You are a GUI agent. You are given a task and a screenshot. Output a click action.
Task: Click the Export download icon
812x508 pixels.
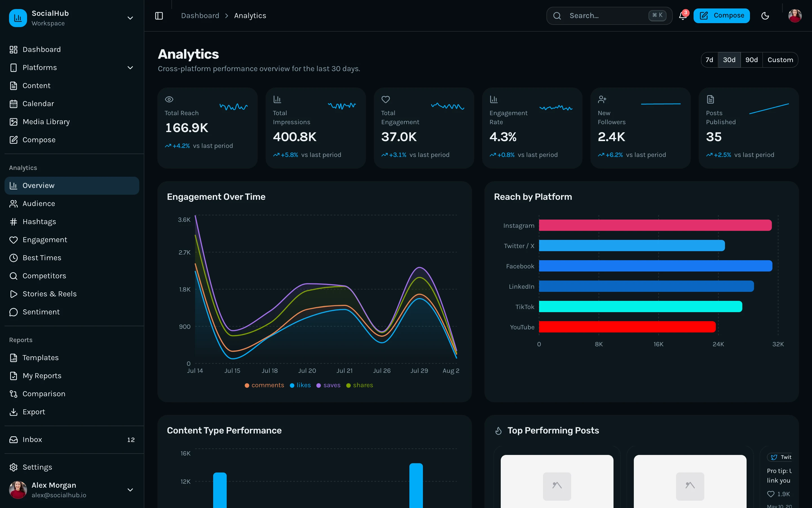(14, 412)
